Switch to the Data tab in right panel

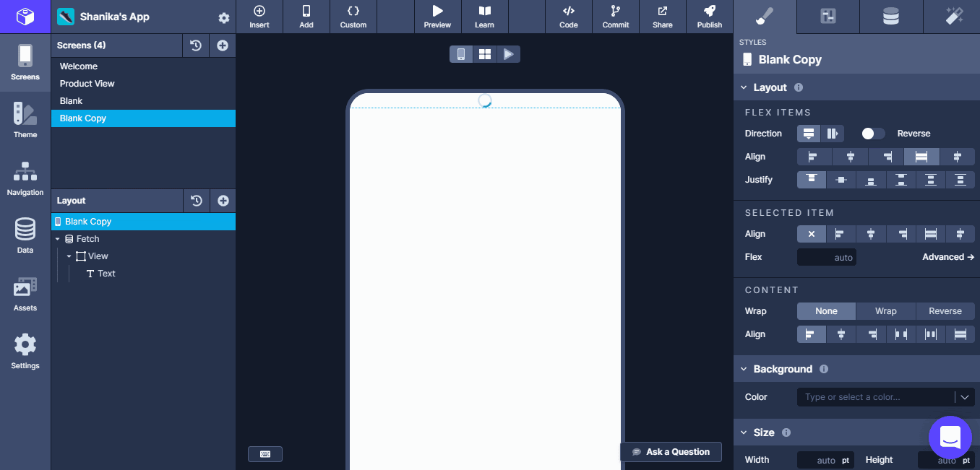(890, 17)
